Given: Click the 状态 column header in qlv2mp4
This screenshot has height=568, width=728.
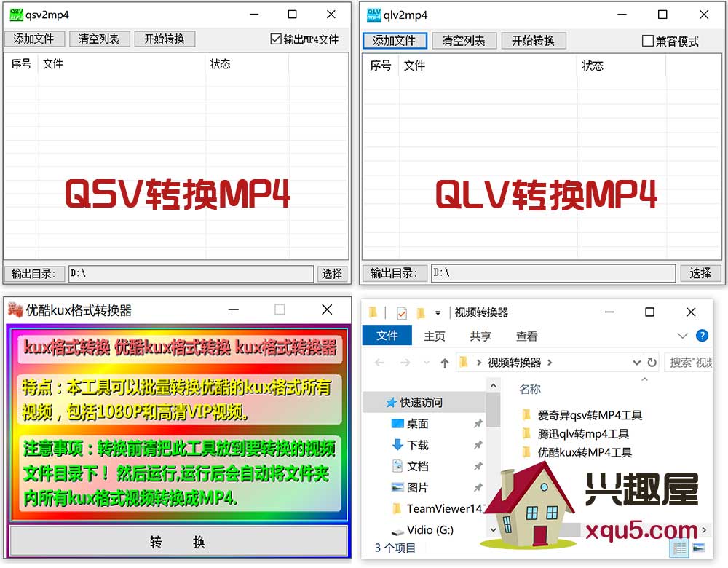Looking at the screenshot, I should tap(621, 66).
